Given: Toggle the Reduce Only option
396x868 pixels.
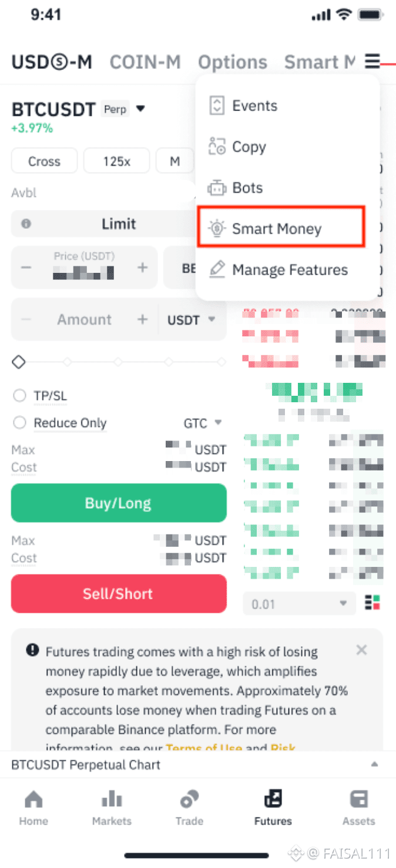Looking at the screenshot, I should pyautogui.click(x=20, y=423).
